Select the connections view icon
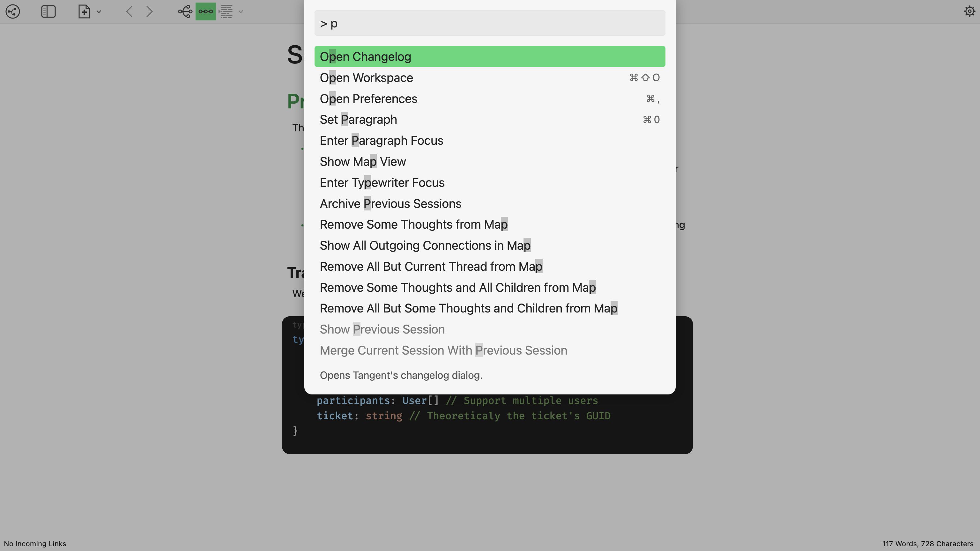Screen dimensions: 980x551 click(x=185, y=11)
